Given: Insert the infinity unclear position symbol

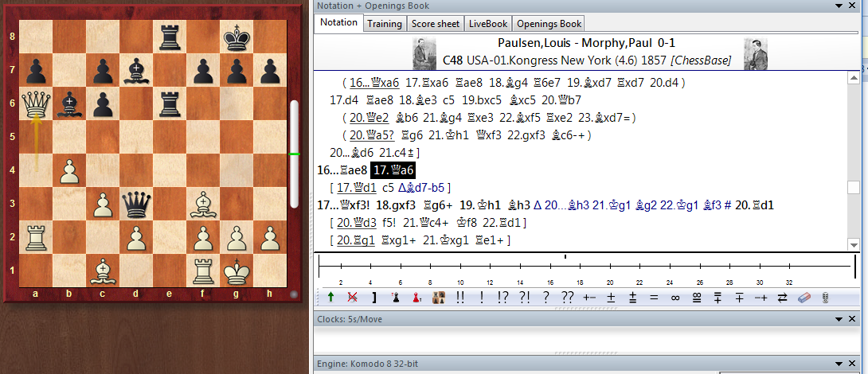Looking at the screenshot, I should [674, 297].
